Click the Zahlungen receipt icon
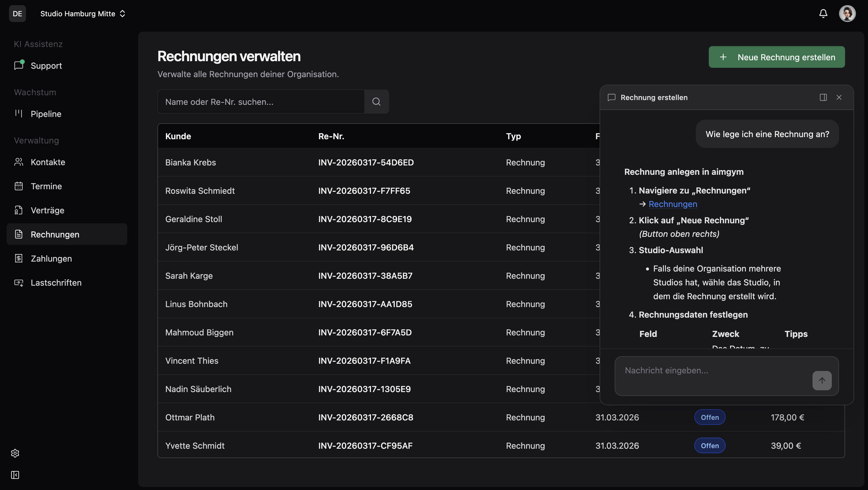Image resolution: width=868 pixels, height=490 pixels. 19,259
